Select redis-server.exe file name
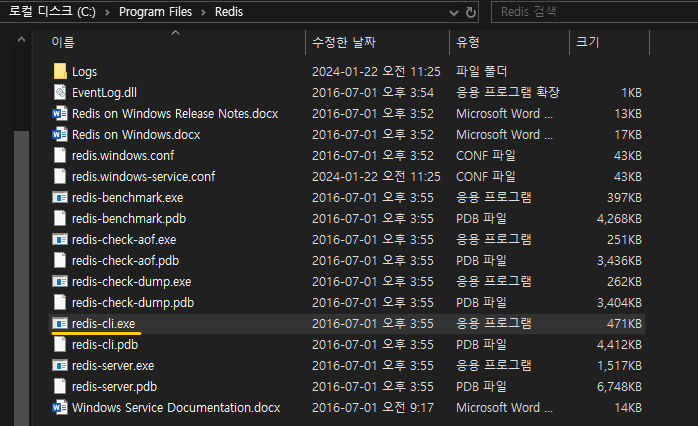 click(113, 365)
